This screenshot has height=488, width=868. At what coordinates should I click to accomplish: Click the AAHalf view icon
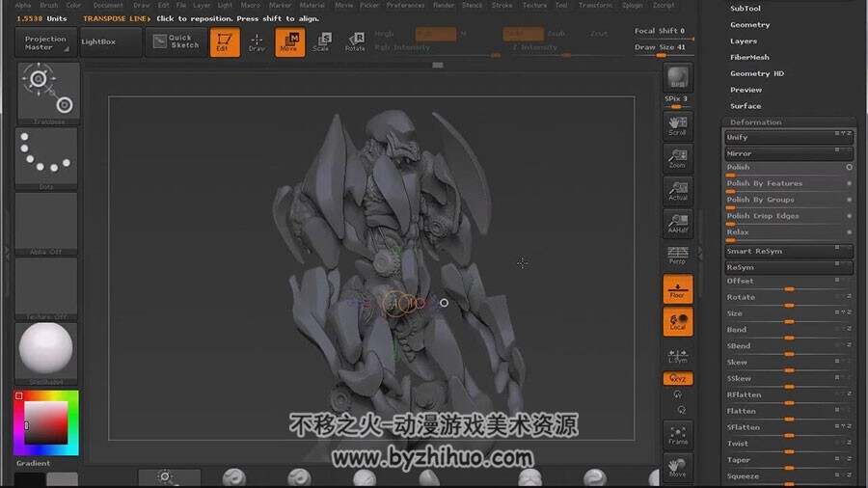pyautogui.click(x=678, y=224)
